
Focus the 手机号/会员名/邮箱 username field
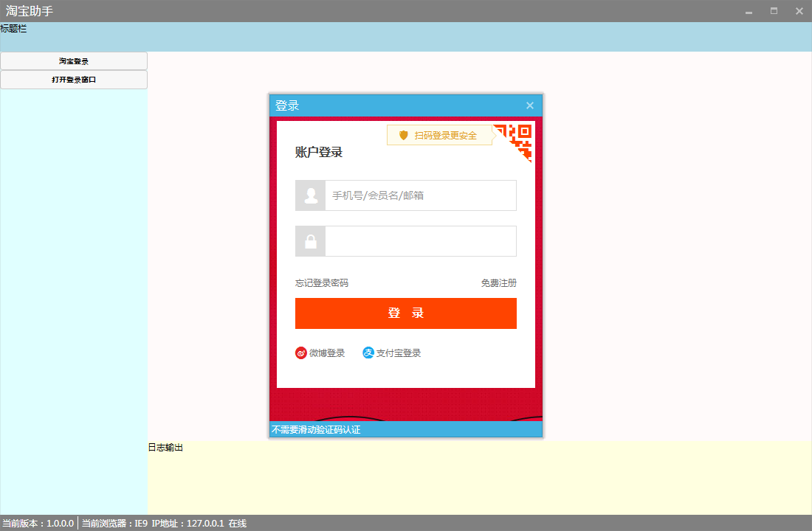tap(421, 195)
